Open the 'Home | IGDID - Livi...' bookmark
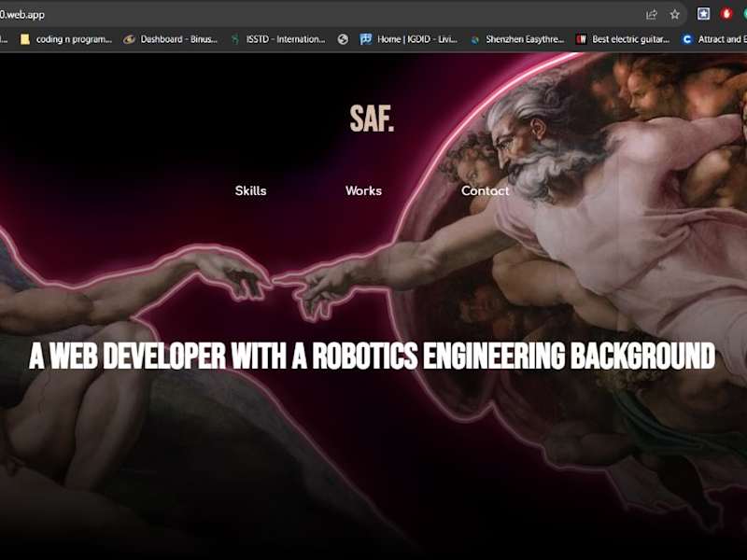This screenshot has width=747, height=560. [x=409, y=39]
